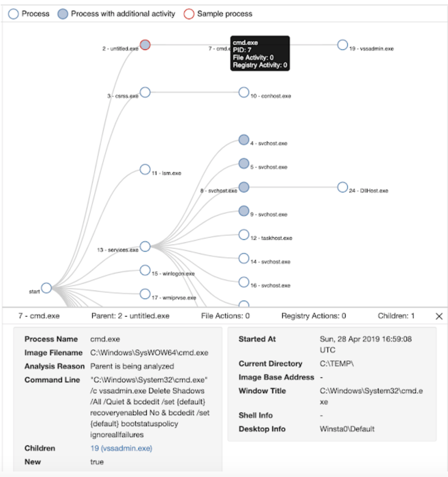448x477 pixels.
Task: Click the untitled.exe sample process node
Action: coord(145,45)
